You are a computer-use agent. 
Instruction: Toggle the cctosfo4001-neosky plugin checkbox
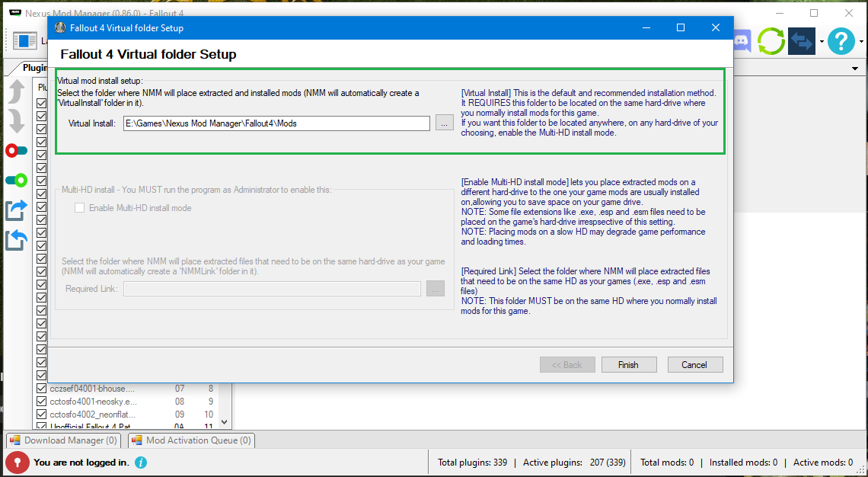click(42, 402)
